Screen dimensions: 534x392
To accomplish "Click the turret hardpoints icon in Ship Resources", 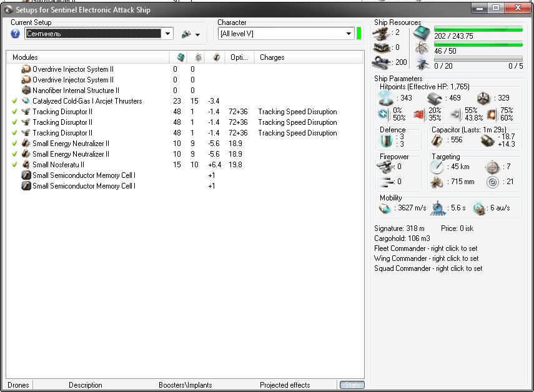I will point(381,33).
